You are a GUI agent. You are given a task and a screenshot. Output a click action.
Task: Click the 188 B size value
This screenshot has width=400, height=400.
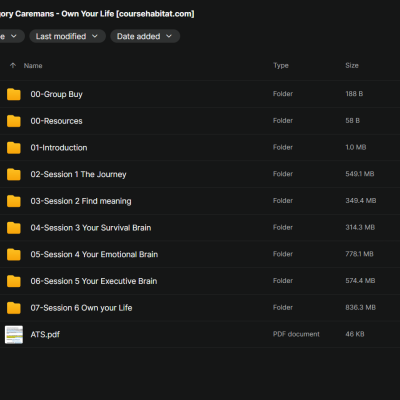354,94
